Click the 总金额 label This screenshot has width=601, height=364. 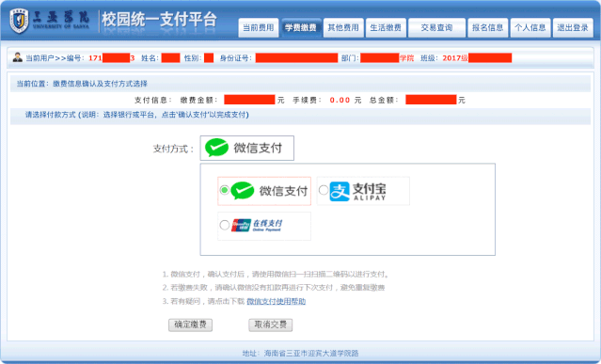tap(384, 100)
